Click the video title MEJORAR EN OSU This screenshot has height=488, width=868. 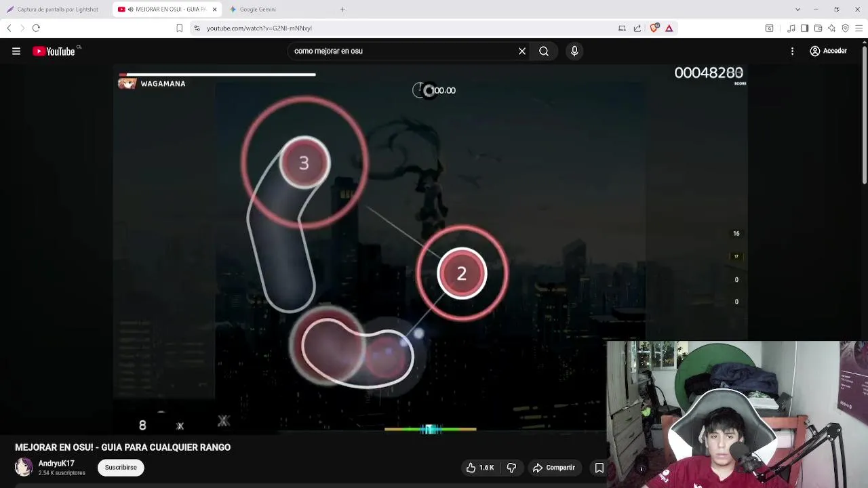(123, 447)
